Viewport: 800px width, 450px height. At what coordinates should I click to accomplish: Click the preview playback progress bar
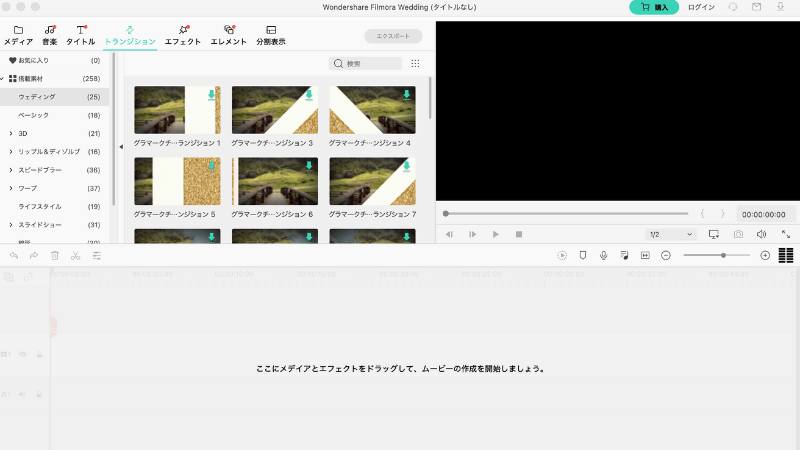pyautogui.click(x=566, y=214)
